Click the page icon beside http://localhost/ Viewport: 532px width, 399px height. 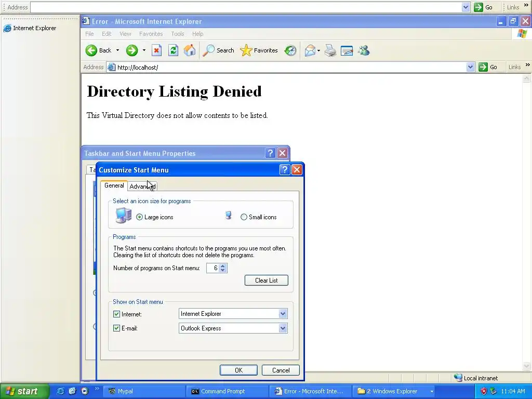click(111, 67)
